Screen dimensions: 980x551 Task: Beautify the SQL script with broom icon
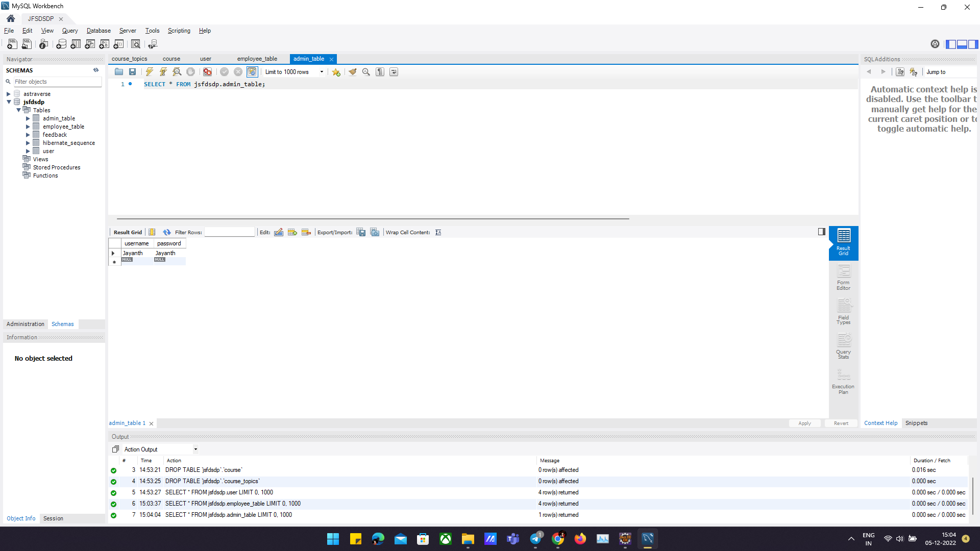(352, 72)
